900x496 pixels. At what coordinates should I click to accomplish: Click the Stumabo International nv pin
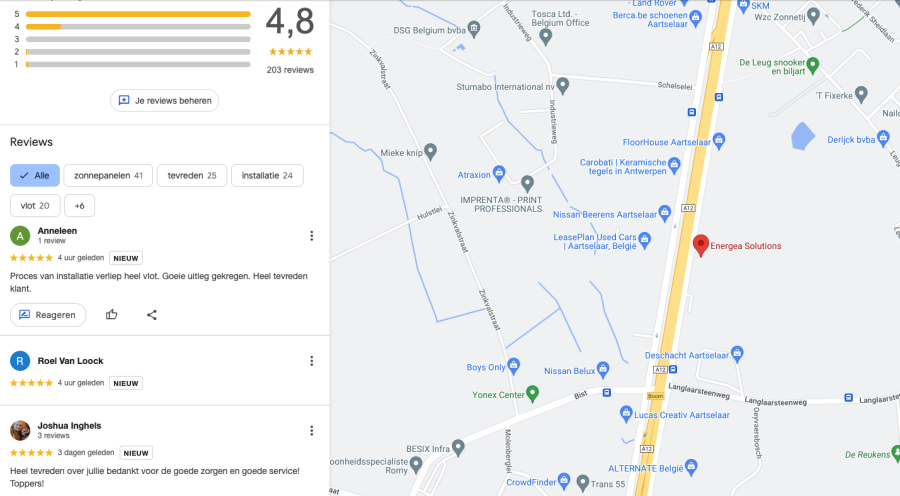click(562, 86)
